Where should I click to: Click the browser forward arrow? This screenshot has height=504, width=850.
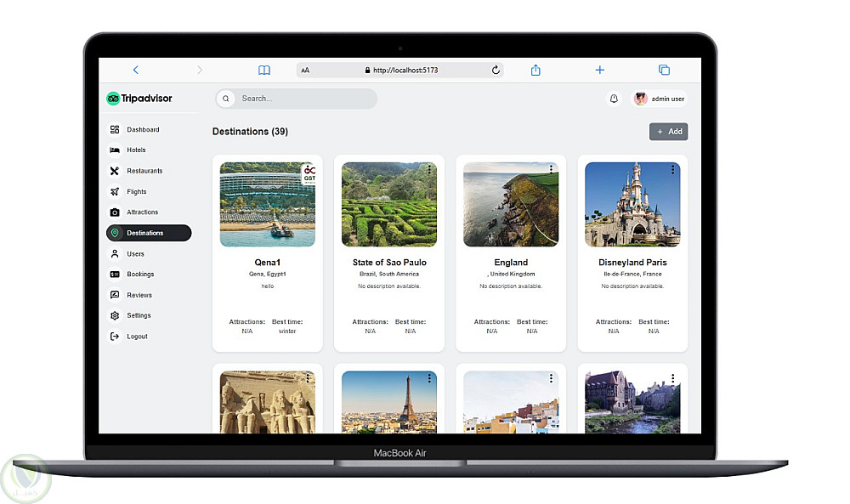pos(200,70)
